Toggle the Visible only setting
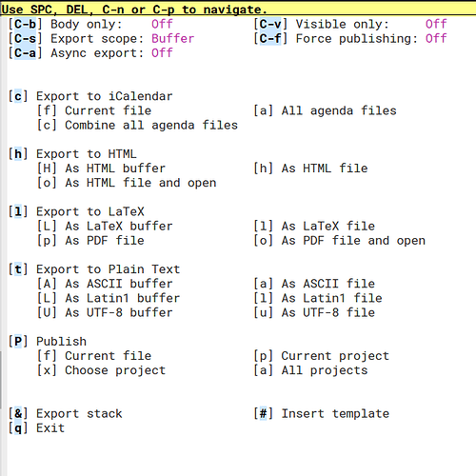Image resolution: width=476 pixels, height=476 pixels. (x=350, y=24)
